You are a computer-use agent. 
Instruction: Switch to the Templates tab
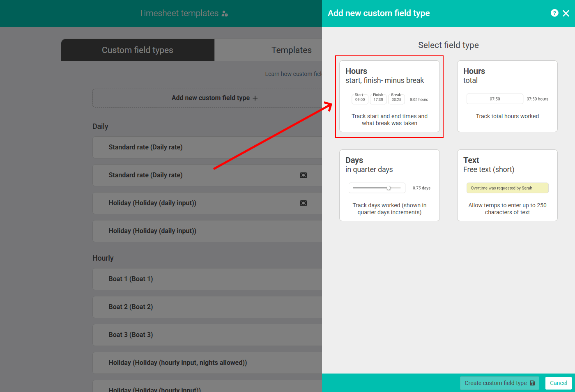(291, 50)
